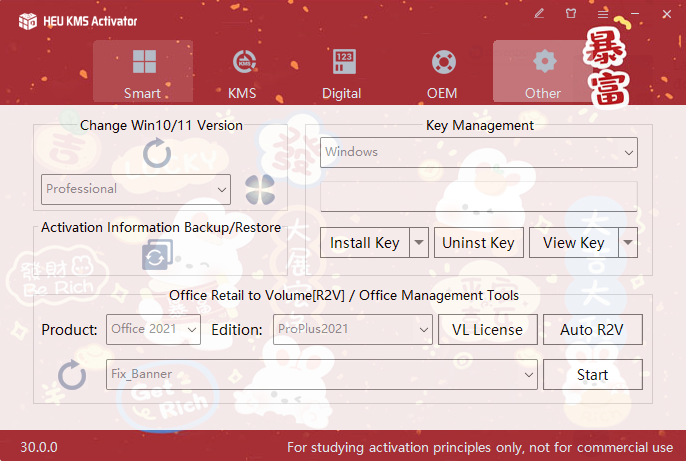
Task: Open the Digital activation tab
Action: (x=343, y=71)
